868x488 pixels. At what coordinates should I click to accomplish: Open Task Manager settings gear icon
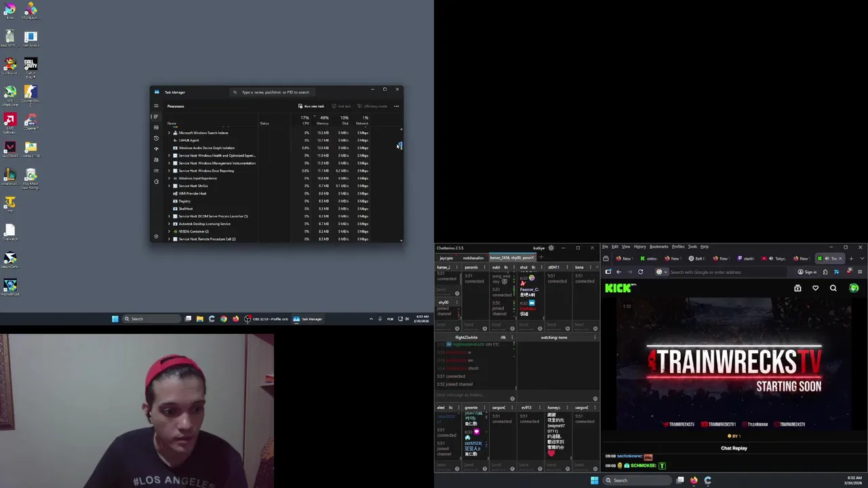[156, 236]
